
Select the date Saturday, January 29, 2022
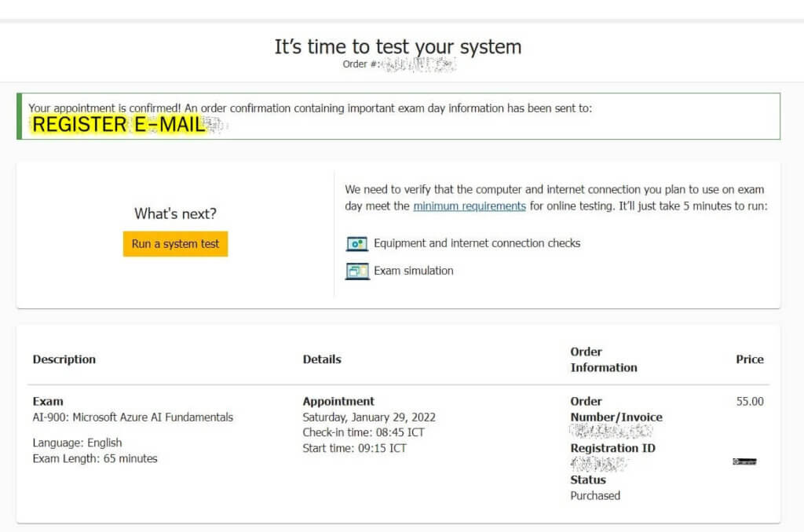[x=369, y=417]
